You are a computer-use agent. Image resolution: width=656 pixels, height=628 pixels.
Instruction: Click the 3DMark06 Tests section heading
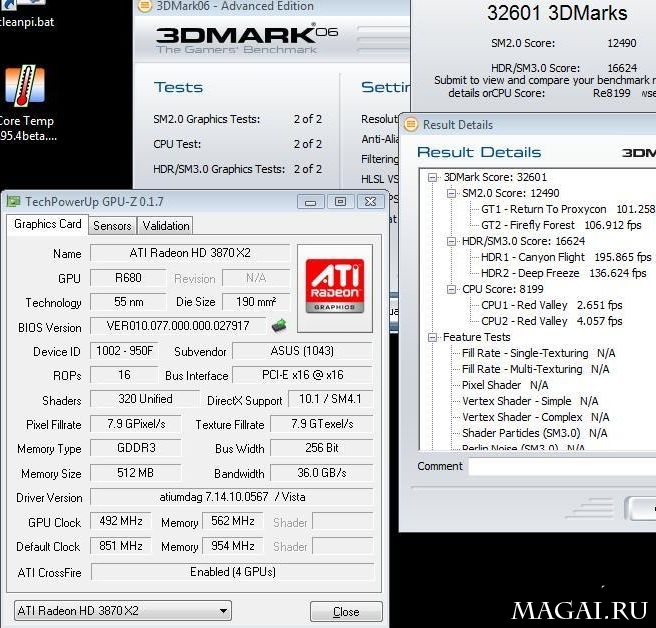[178, 87]
